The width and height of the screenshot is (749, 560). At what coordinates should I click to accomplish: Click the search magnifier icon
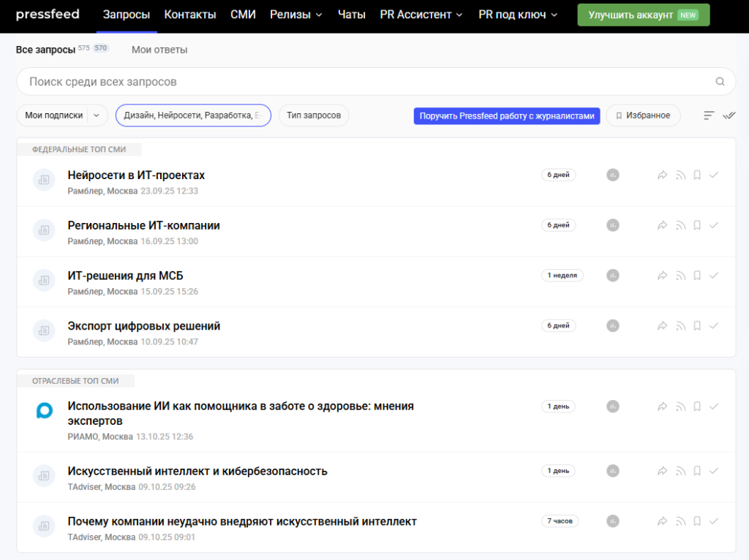720,82
